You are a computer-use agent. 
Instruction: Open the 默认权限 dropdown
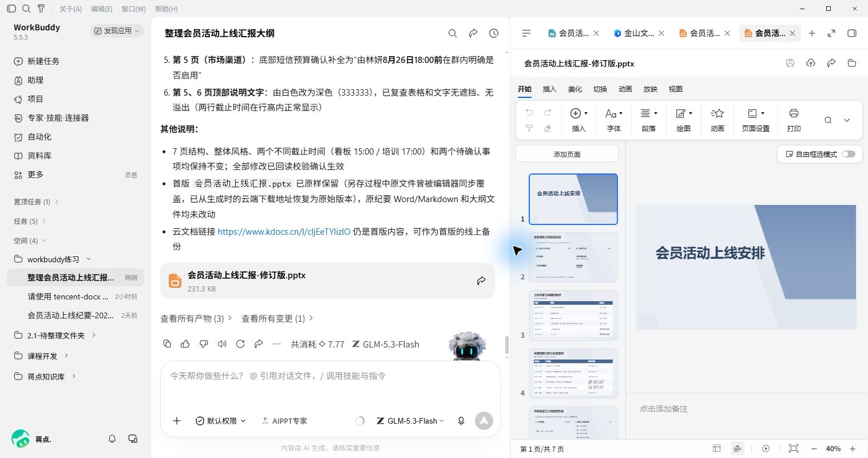pos(221,421)
